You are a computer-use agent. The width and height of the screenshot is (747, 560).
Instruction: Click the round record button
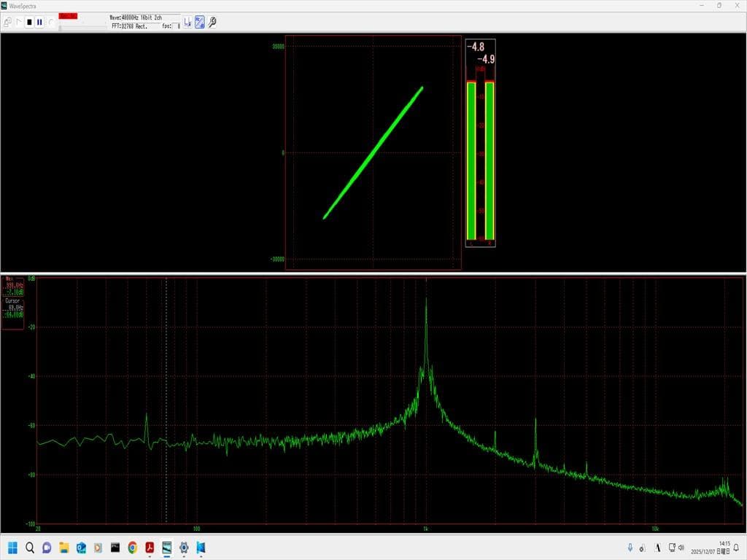pyautogui.click(x=50, y=22)
